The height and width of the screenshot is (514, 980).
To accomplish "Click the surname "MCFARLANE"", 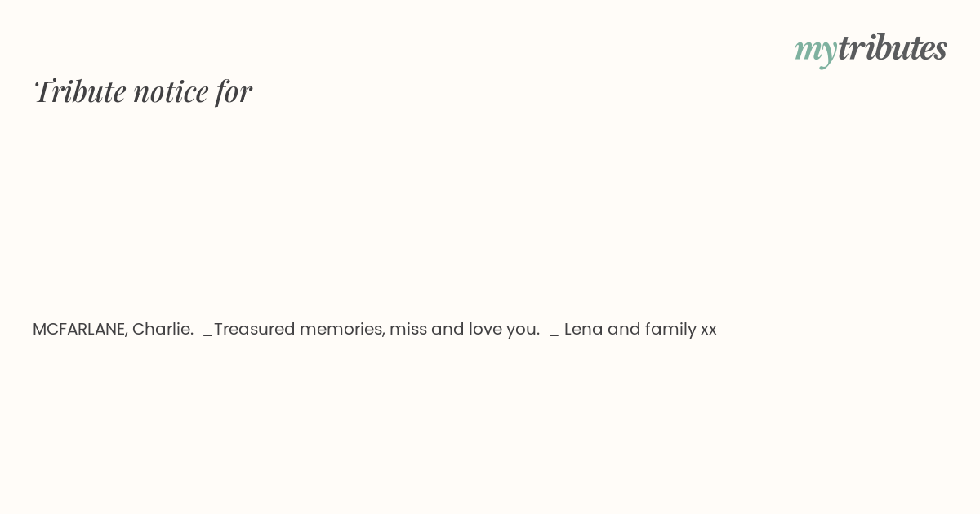I will tap(80, 330).
